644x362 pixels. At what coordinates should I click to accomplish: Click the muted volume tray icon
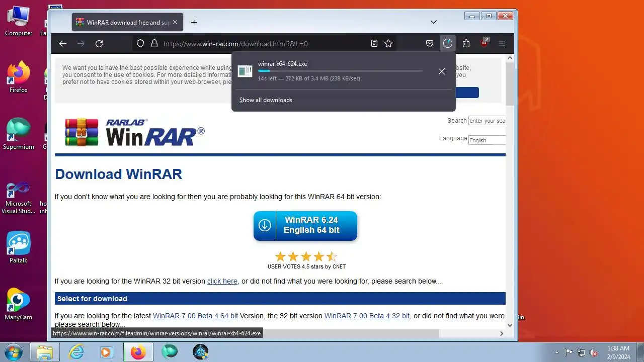[x=594, y=352]
